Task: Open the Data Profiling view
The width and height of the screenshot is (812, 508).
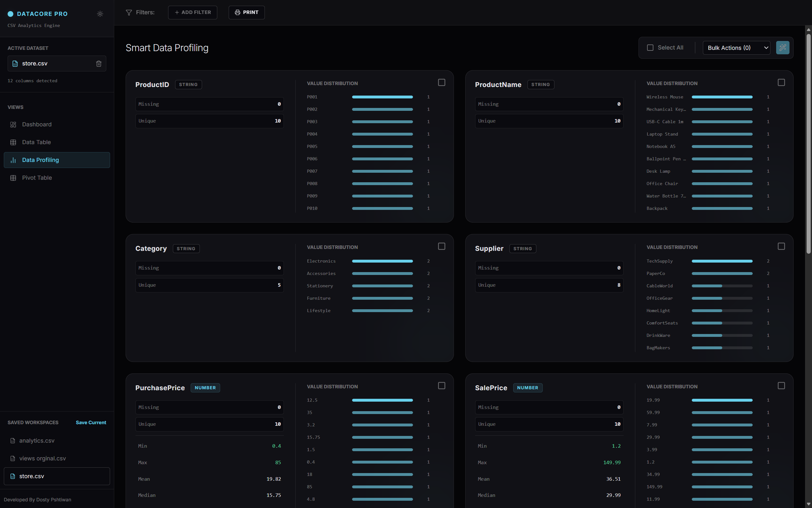Action: pyautogui.click(x=57, y=160)
